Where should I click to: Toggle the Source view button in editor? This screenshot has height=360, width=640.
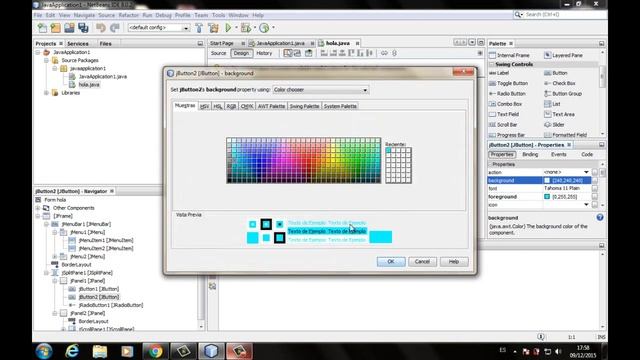click(x=218, y=53)
